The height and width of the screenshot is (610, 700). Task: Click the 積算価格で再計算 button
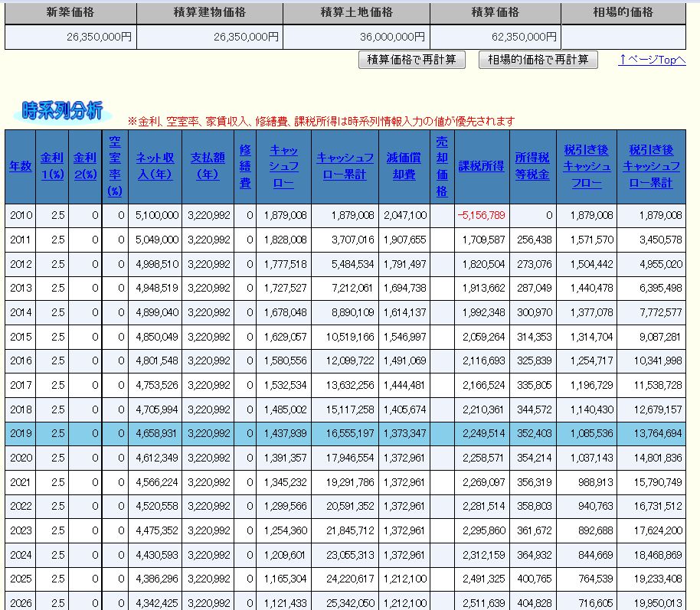coord(411,60)
